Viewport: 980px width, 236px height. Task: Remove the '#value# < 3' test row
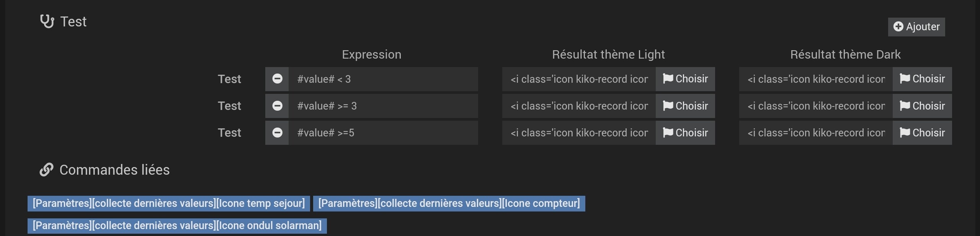(x=277, y=79)
